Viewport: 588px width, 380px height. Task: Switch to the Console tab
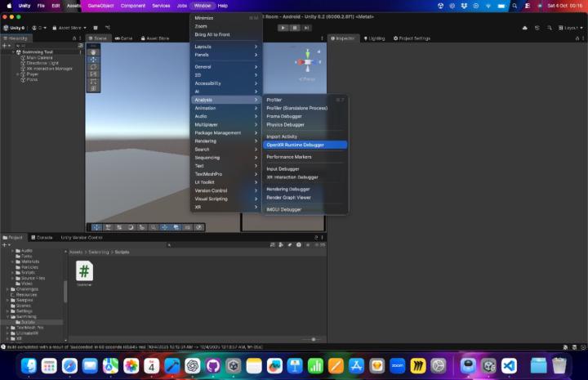(43, 237)
